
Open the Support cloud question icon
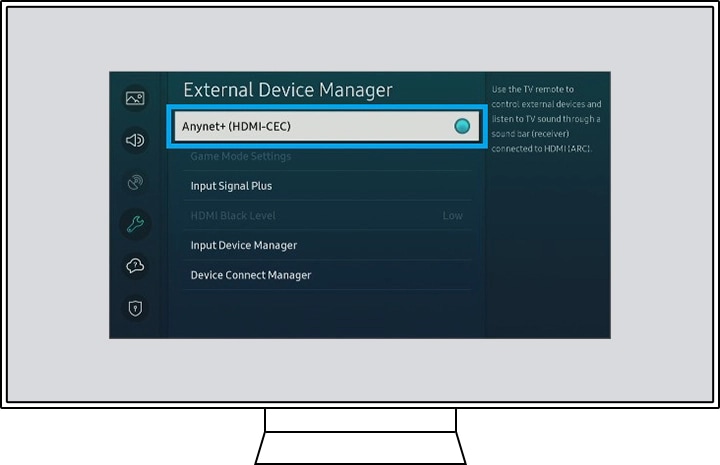134,266
